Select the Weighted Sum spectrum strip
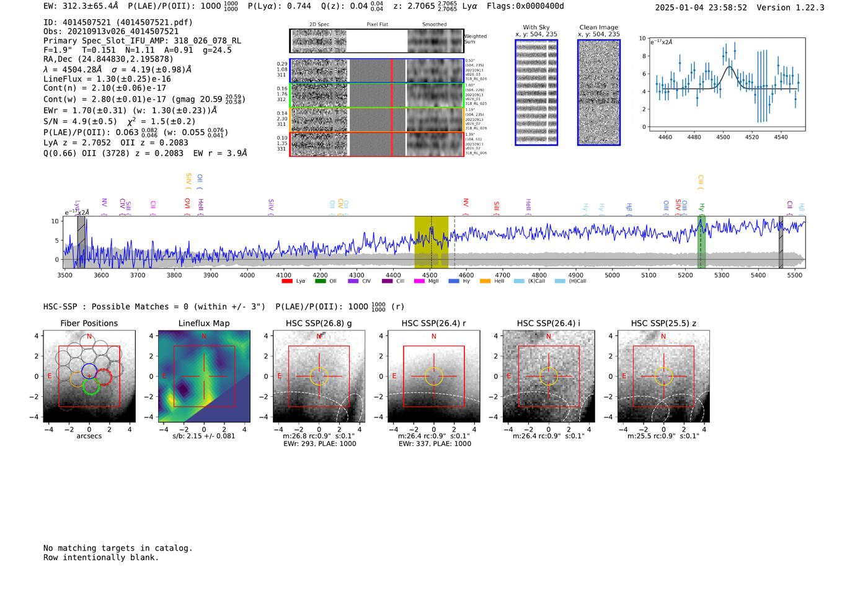This screenshot has height=591, width=868. tap(376, 41)
